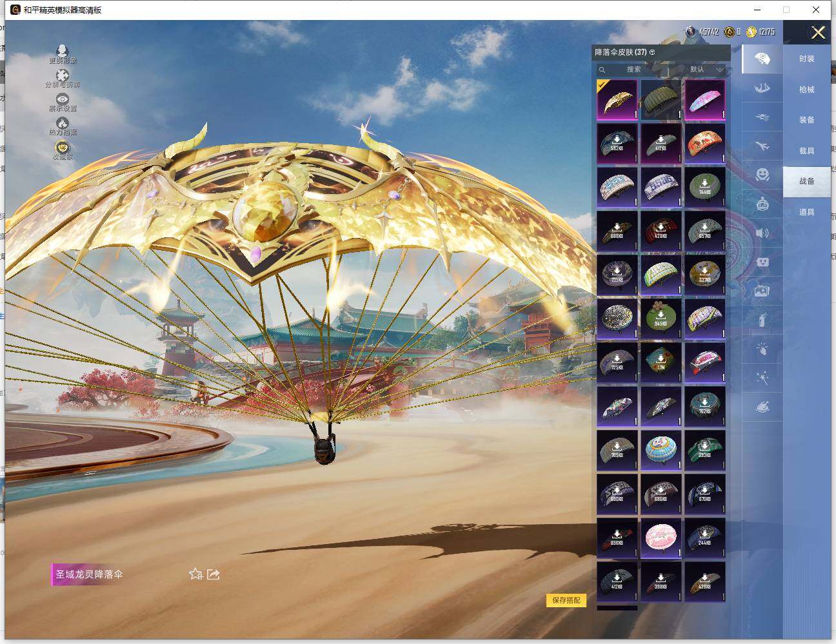Select the roast chicken category icon
Viewport: 836px width, 644px height.
(x=762, y=407)
